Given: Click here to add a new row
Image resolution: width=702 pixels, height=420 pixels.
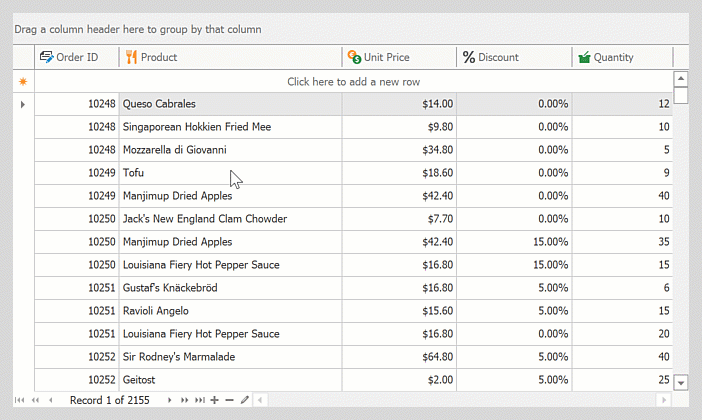Looking at the screenshot, I should click(x=353, y=81).
